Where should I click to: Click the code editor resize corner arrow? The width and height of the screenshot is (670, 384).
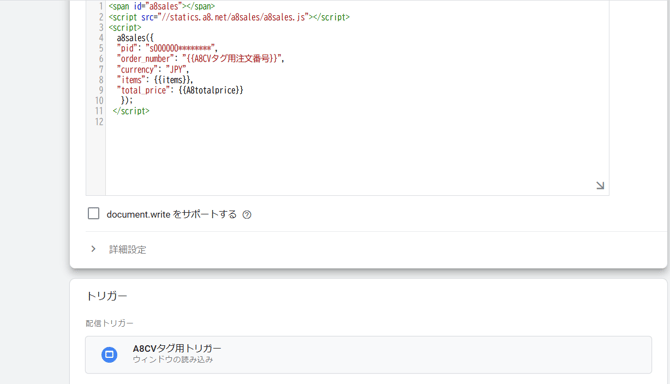600,185
